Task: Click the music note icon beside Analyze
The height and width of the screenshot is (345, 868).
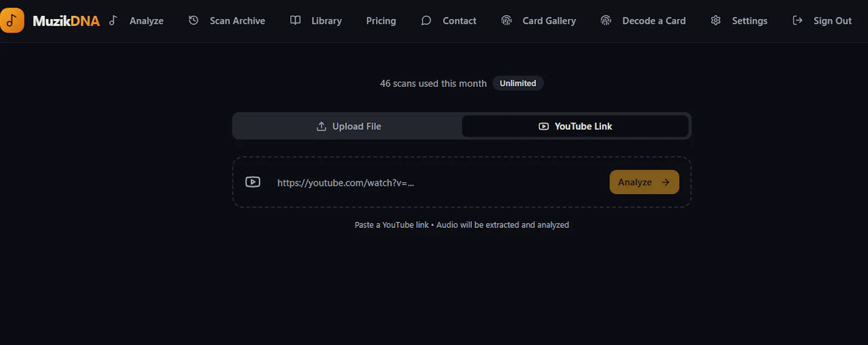Action: coord(113,21)
